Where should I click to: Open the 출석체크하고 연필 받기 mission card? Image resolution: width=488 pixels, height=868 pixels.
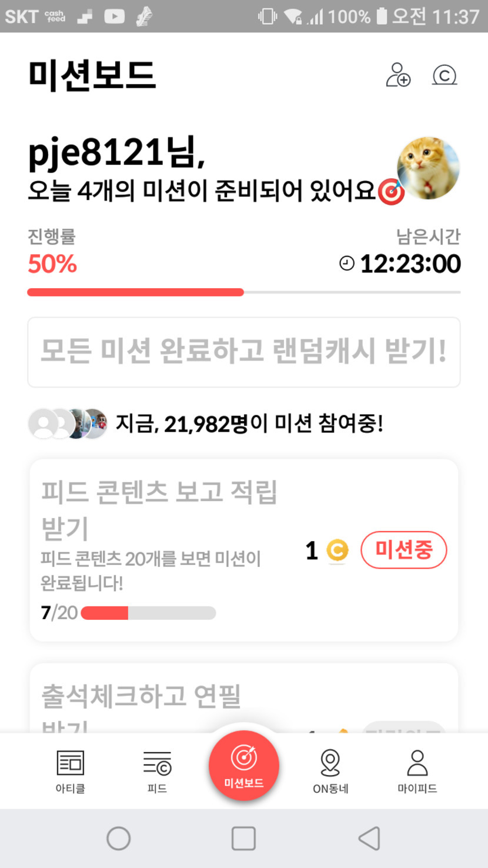click(x=176, y=700)
